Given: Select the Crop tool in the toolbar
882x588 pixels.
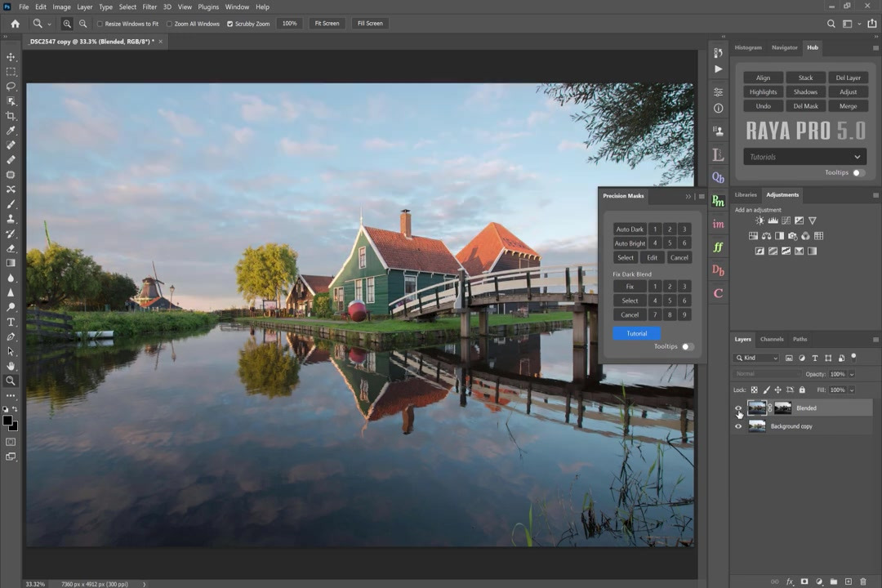Looking at the screenshot, I should (11, 116).
